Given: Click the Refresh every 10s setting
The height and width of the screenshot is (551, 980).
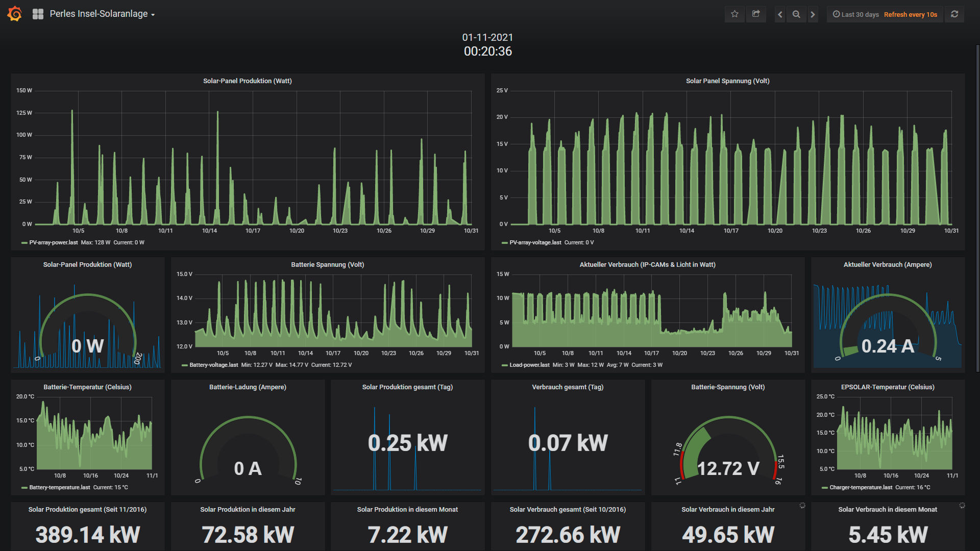Looking at the screenshot, I should coord(911,14).
